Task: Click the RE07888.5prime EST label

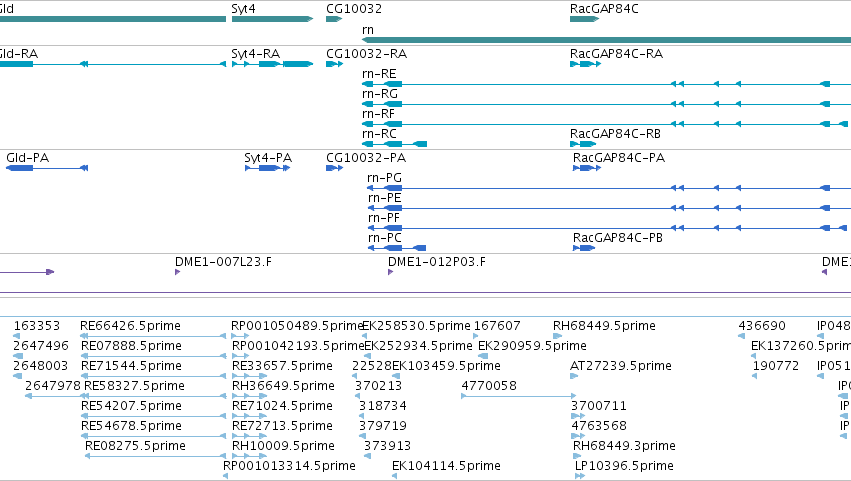Action: 131,346
